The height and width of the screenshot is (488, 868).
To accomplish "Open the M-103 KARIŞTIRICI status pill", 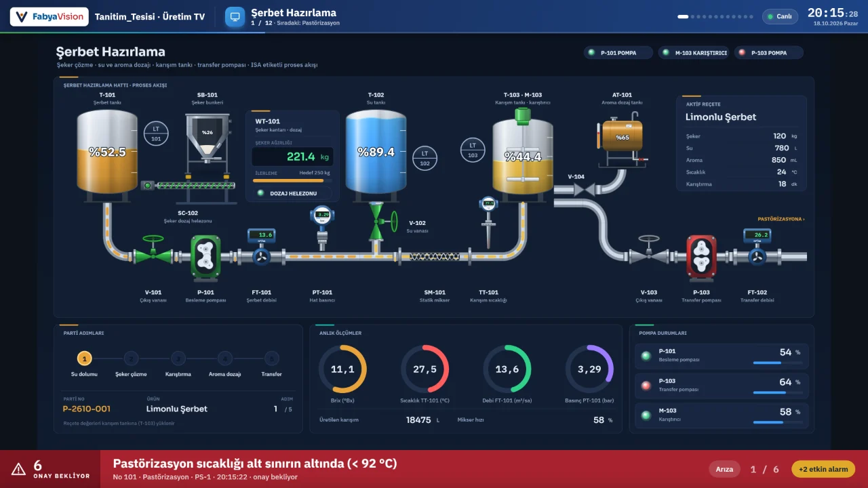I will tap(694, 52).
